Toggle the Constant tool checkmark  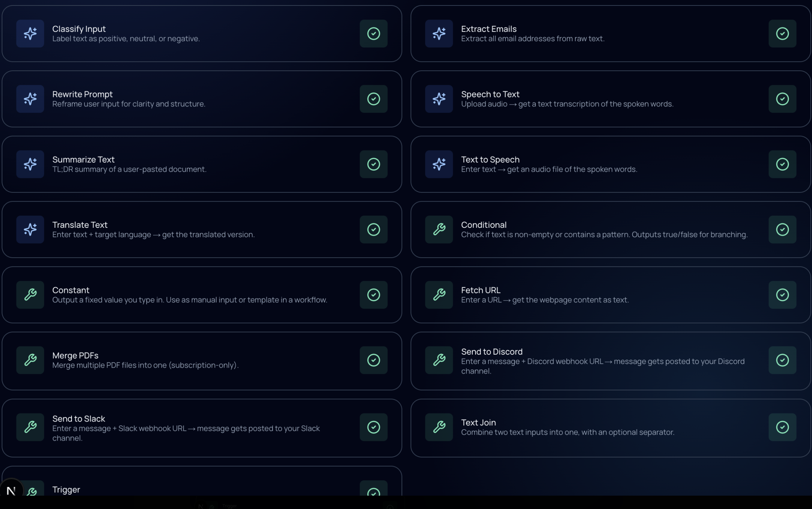pyautogui.click(x=373, y=295)
